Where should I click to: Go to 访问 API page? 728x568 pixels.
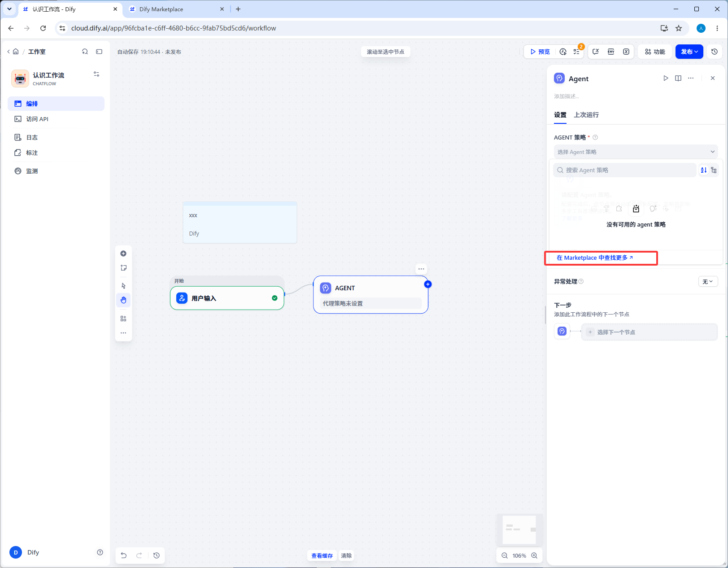pos(56,119)
